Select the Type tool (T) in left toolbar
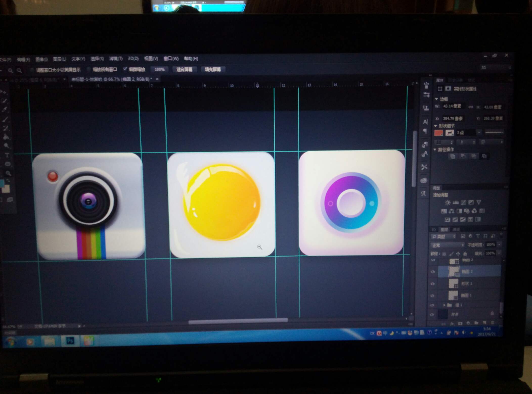The height and width of the screenshot is (394, 532). pos(7,155)
